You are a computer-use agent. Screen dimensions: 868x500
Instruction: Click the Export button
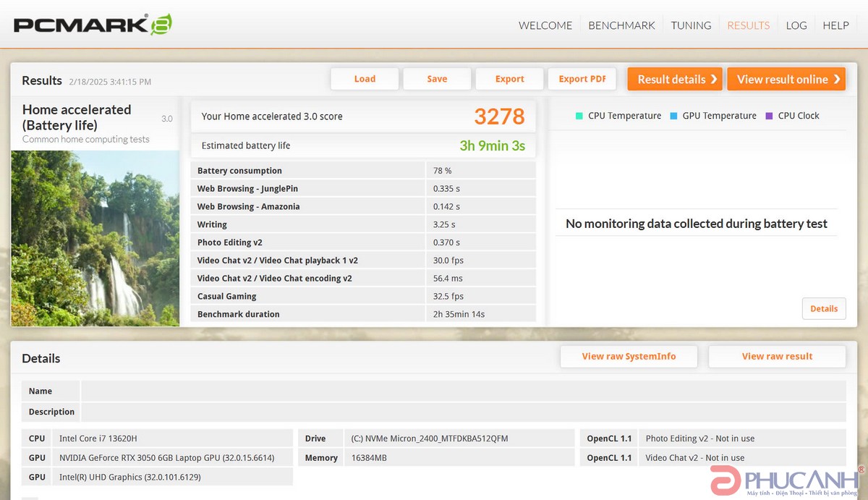click(x=510, y=79)
